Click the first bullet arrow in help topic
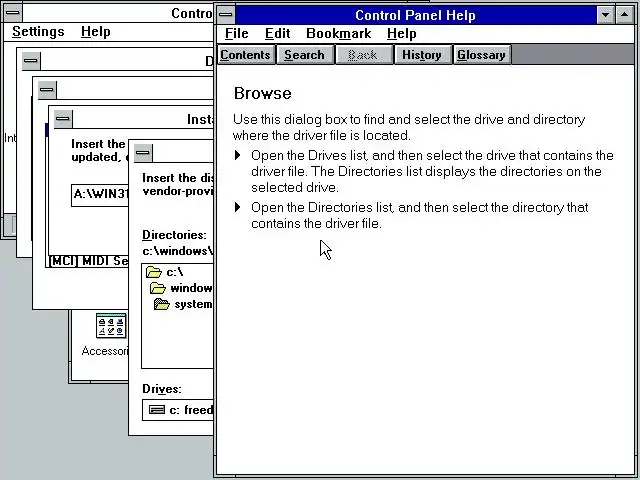The height and width of the screenshot is (480, 640). click(x=238, y=156)
